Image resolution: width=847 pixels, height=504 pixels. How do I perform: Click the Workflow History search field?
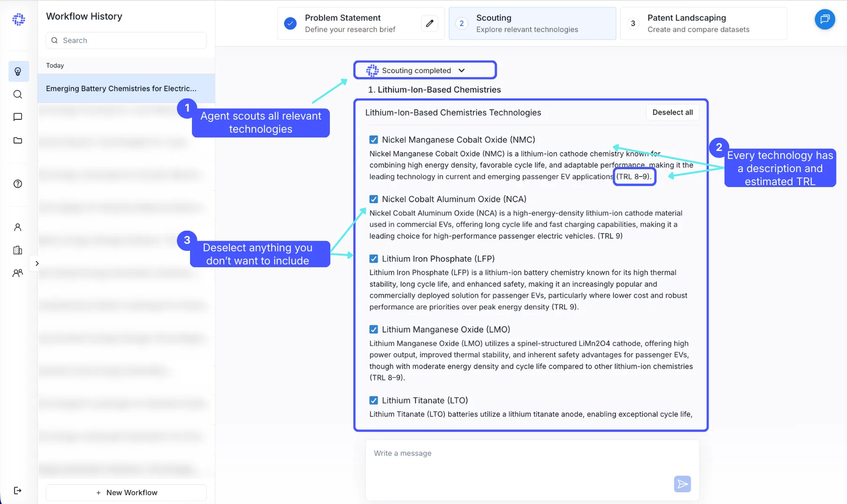pyautogui.click(x=126, y=40)
